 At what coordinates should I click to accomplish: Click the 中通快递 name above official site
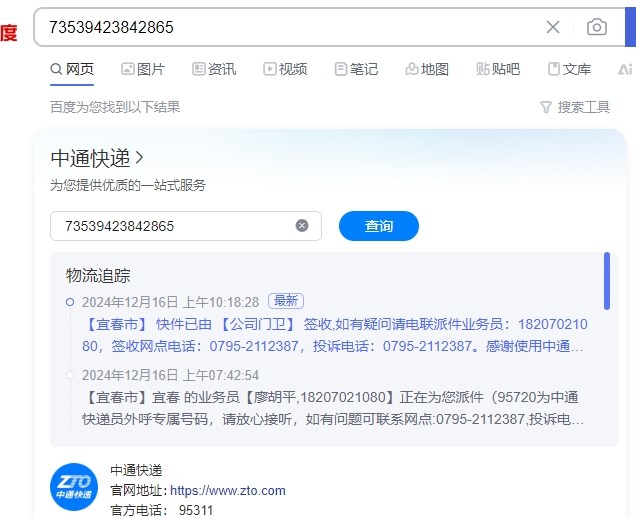pyautogui.click(x=136, y=471)
